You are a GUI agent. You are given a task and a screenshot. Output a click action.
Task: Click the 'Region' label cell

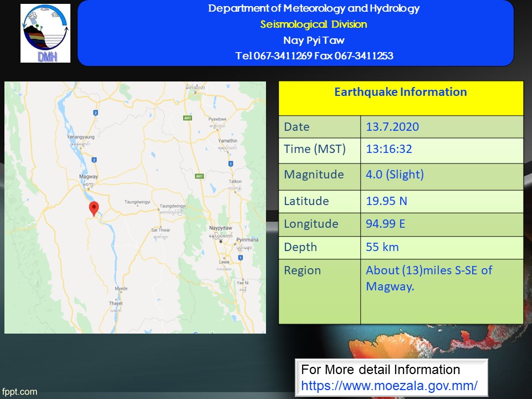coord(320,291)
